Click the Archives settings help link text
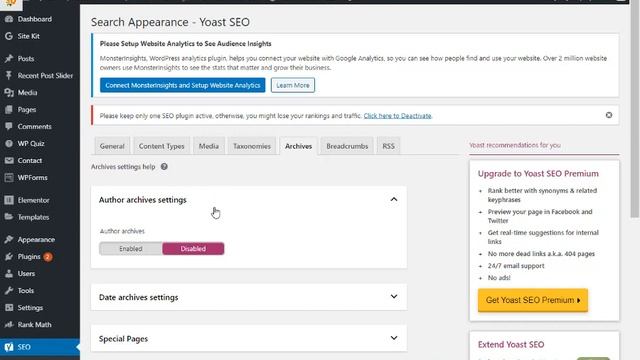The width and height of the screenshot is (640, 360). 123,167
